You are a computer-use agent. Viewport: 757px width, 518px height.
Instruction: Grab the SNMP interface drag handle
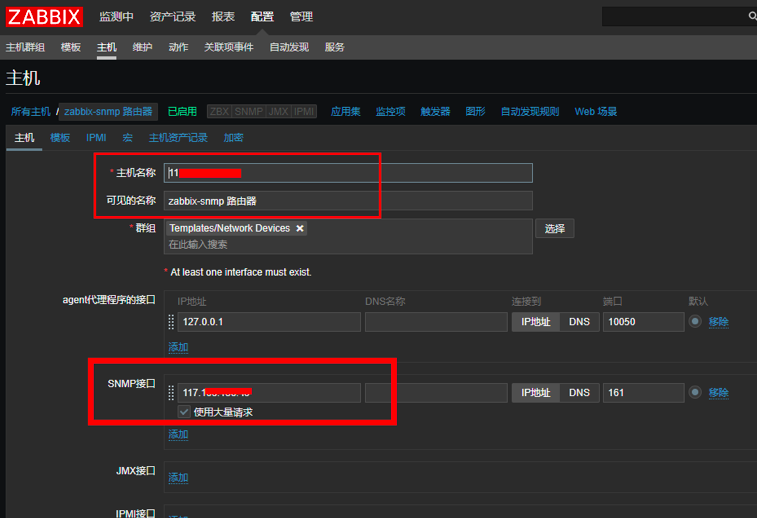coord(171,392)
